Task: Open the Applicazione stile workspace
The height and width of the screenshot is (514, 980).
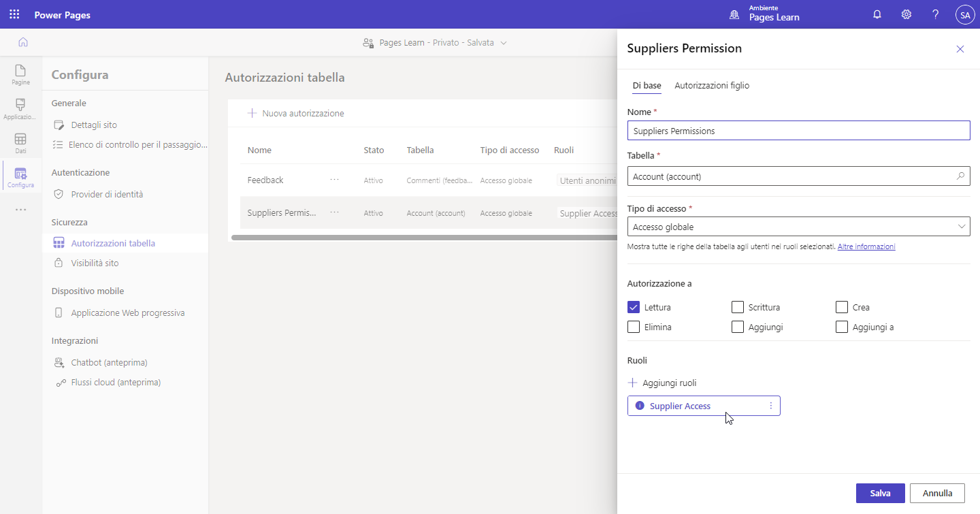Action: (x=20, y=109)
